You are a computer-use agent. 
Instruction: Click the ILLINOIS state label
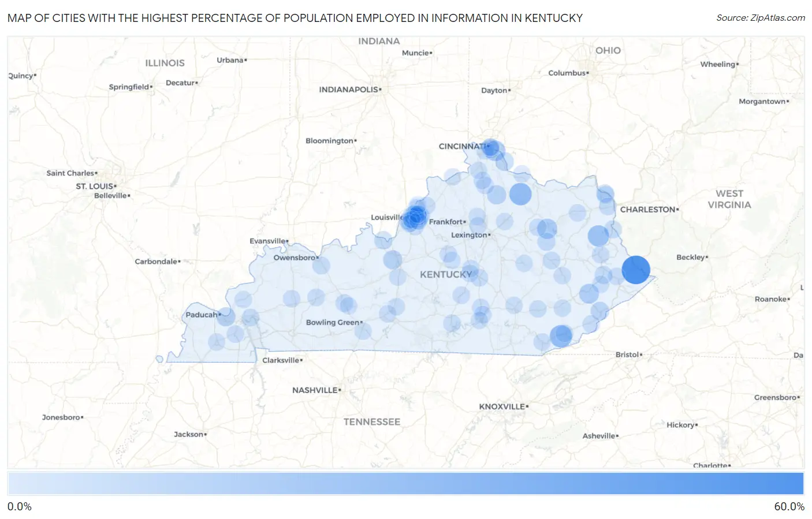point(165,63)
